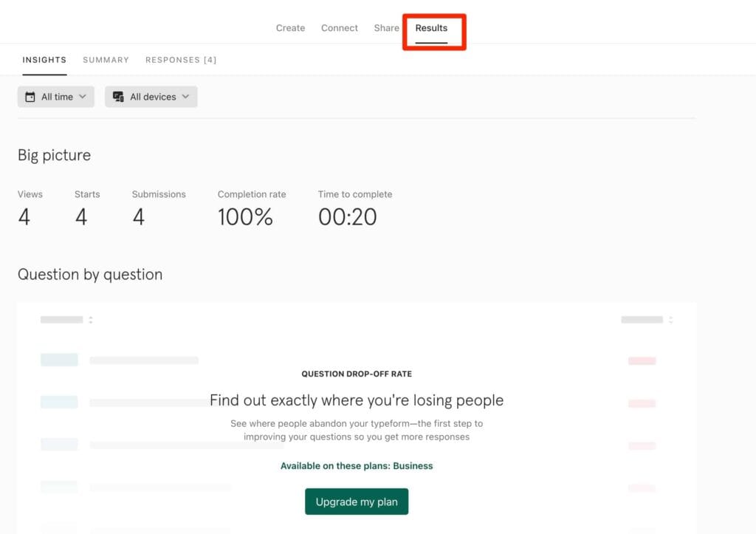Click the highlighted Results tab
The height and width of the screenshot is (534, 756).
tap(432, 27)
